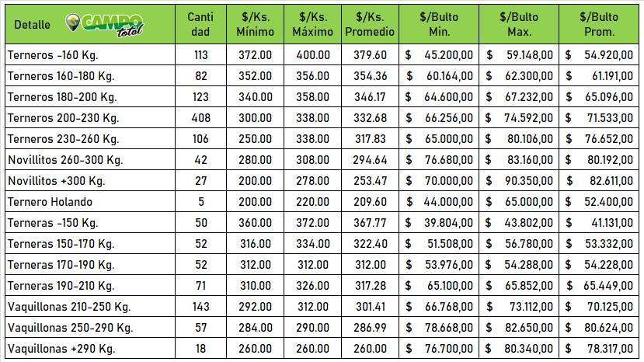Image resolution: width=644 pixels, height=362 pixels.
Task: Select the 379.60 average price cell
Action: pyautogui.click(x=370, y=55)
